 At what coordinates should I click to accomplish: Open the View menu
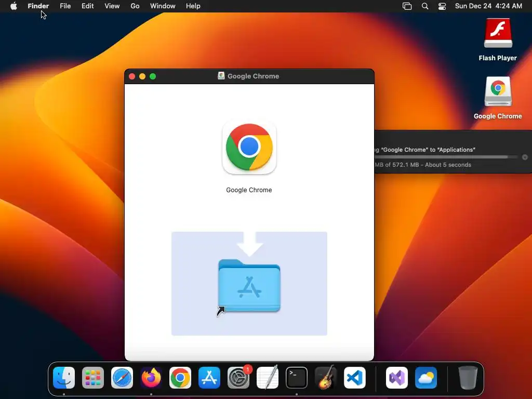pos(112,6)
